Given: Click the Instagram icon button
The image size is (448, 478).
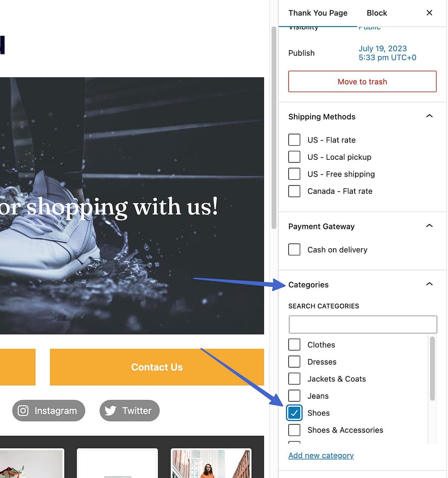Looking at the screenshot, I should 49,411.
